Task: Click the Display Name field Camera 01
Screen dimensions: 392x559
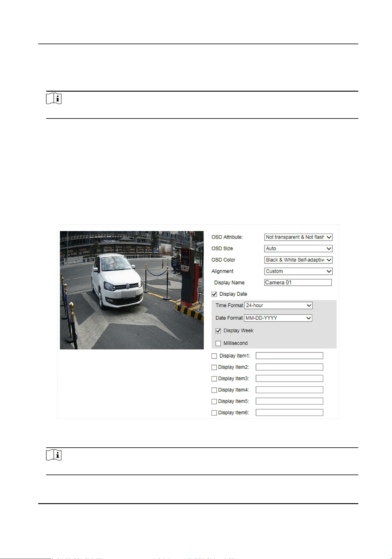Action: (x=298, y=282)
